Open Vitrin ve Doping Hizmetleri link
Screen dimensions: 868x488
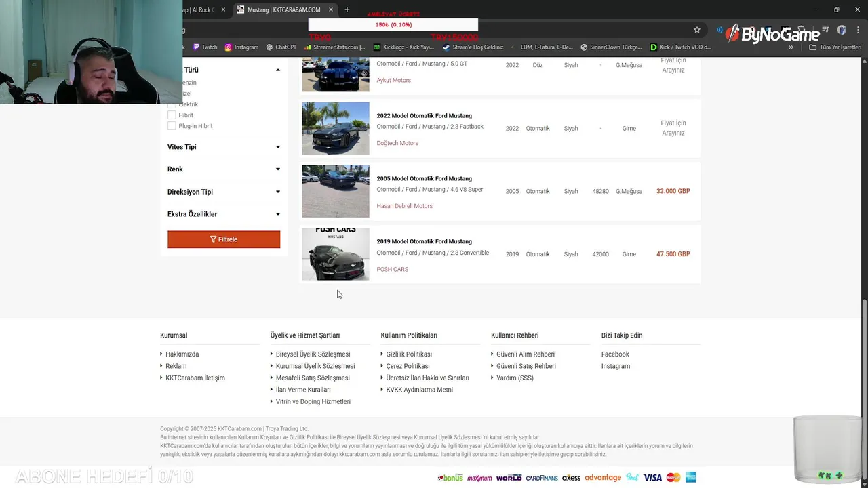pos(313,402)
